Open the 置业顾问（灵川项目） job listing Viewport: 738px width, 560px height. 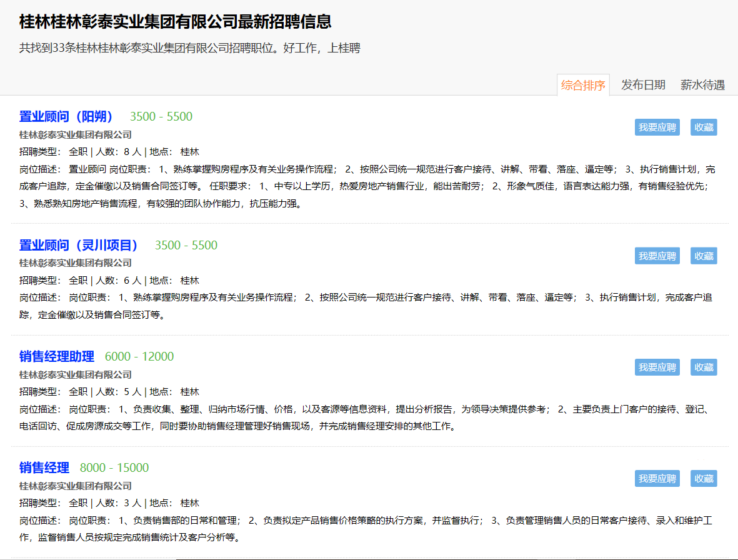click(79, 245)
